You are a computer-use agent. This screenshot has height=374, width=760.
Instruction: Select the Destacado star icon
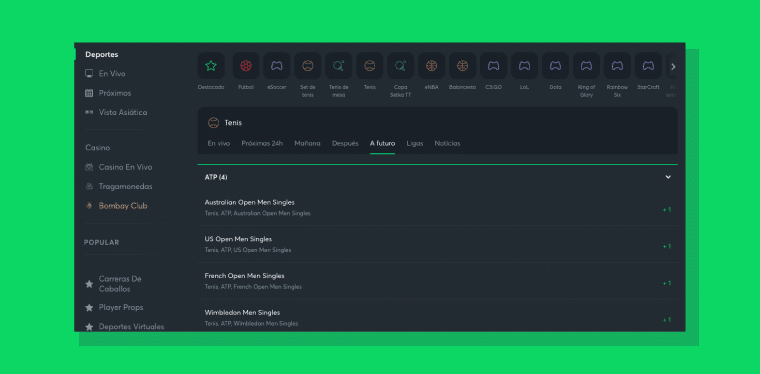211,66
